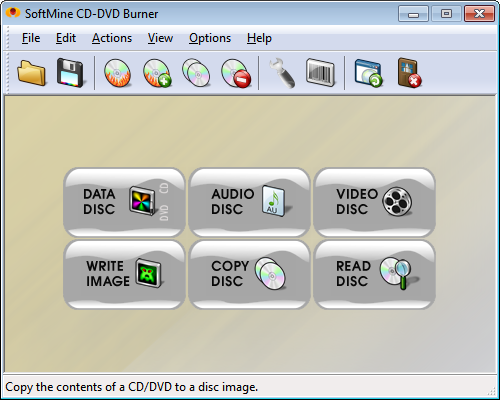Select the WRITE IMAGE button
Image resolution: width=500 pixels, height=400 pixels.
(124, 274)
